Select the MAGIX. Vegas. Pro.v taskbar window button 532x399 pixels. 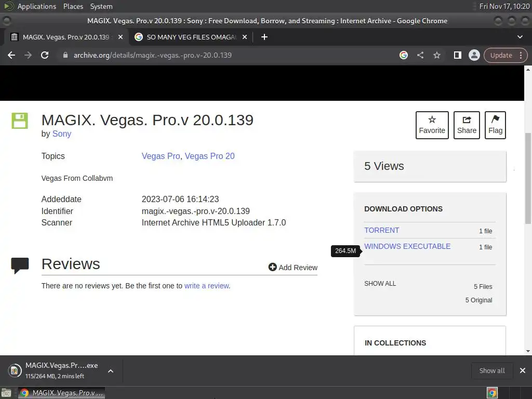pos(61,393)
